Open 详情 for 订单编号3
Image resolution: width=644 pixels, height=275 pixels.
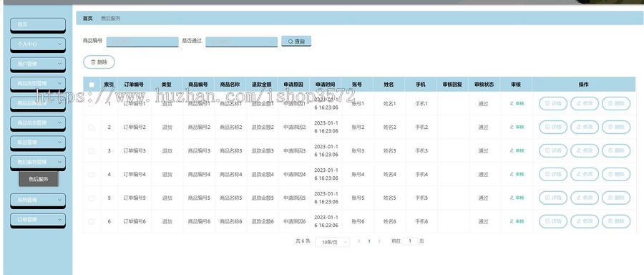tap(553, 150)
